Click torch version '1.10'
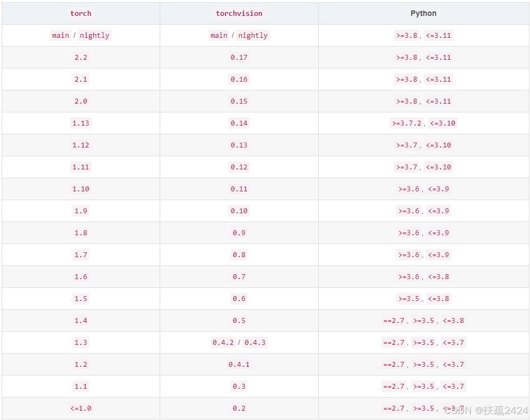This screenshot has width=530, height=420. (x=81, y=189)
